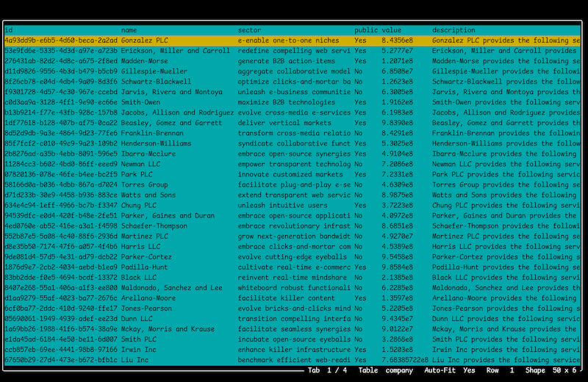
Task: Click the value 8.4356e8
Action: (397, 40)
